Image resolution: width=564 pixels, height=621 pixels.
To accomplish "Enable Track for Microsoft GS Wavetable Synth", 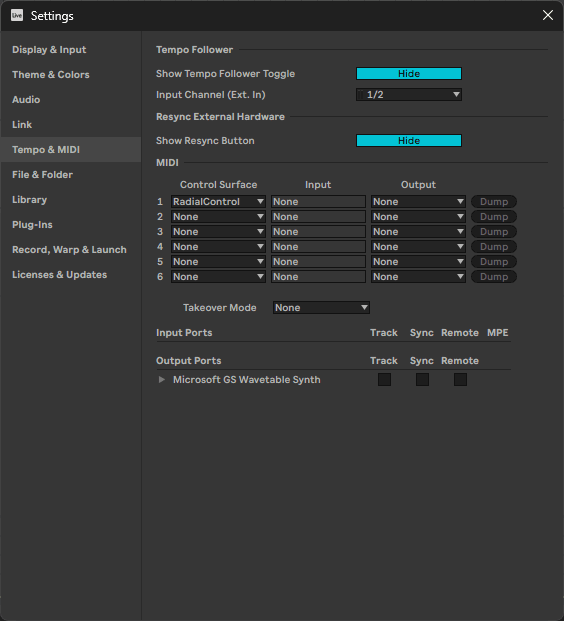I will tap(384, 379).
